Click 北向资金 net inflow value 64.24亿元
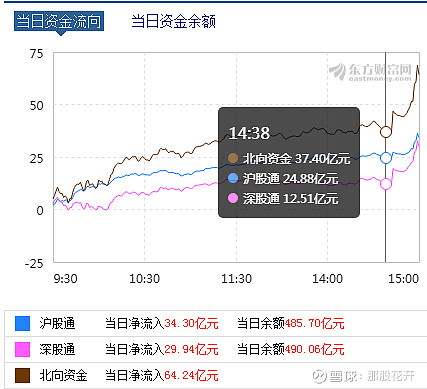427x389 pixels. pos(191,375)
